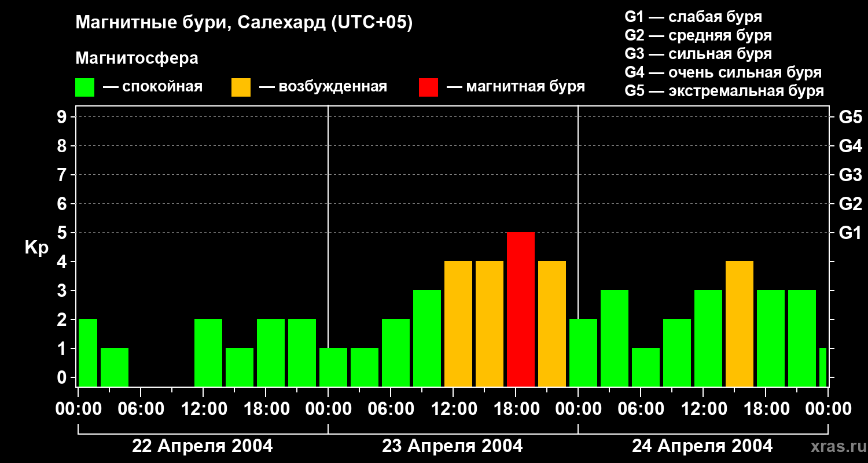Viewport: 868px width, 463px height.
Task: Click the '18:00' time label above 23 Апреля
Action: pos(516,409)
